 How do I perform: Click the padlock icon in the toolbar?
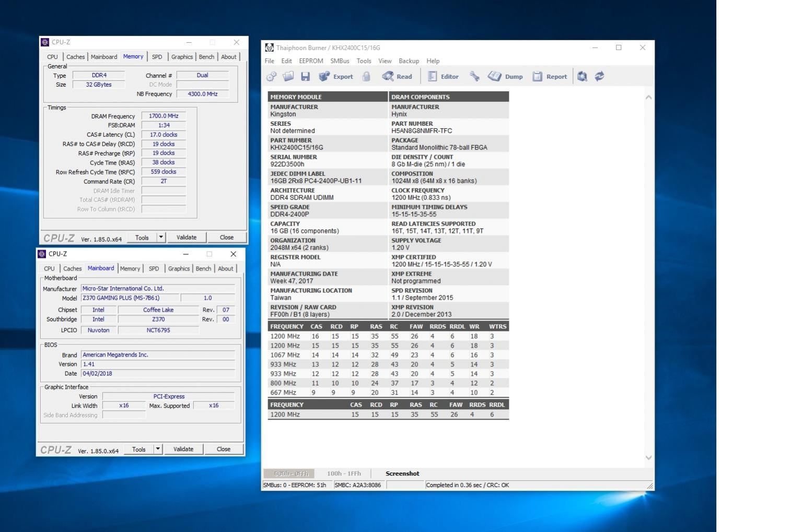[366, 77]
